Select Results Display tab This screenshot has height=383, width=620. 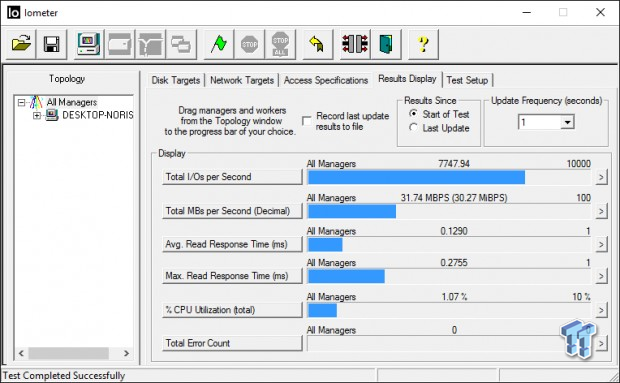(407, 79)
